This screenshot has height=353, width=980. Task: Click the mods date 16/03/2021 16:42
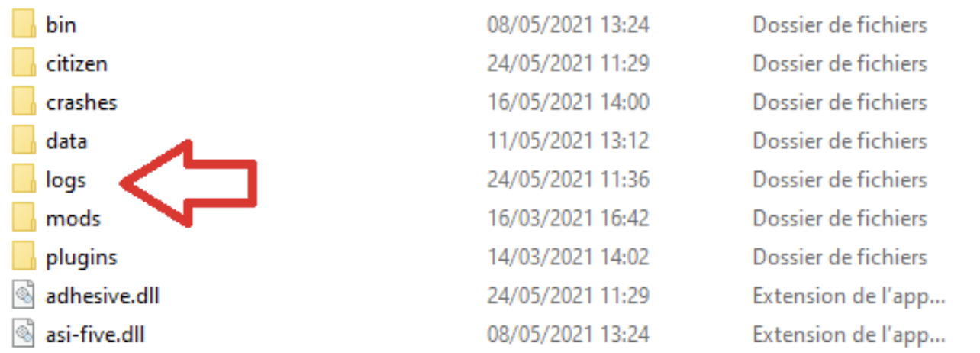click(x=568, y=219)
